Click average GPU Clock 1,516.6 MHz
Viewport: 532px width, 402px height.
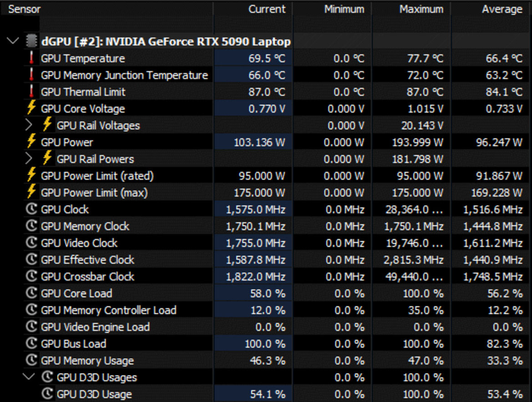point(493,210)
